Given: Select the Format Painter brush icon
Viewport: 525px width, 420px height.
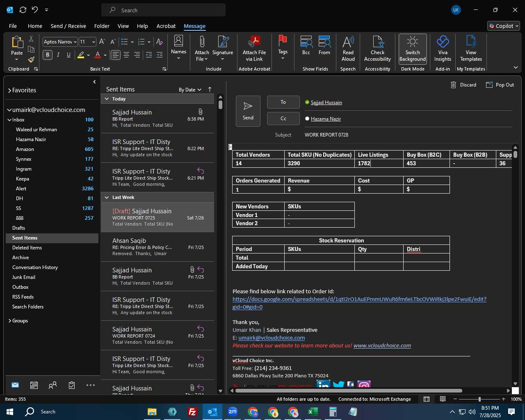Looking at the screenshot, I should 31,59.
